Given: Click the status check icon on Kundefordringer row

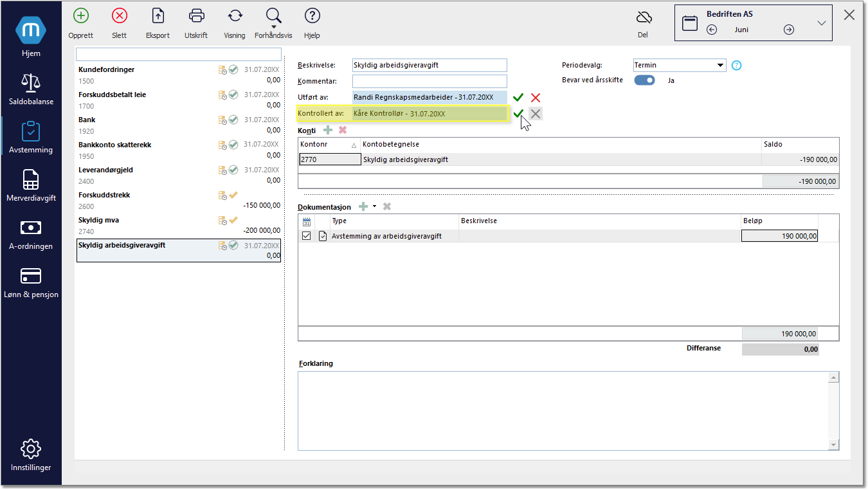Looking at the screenshot, I should click(x=233, y=69).
